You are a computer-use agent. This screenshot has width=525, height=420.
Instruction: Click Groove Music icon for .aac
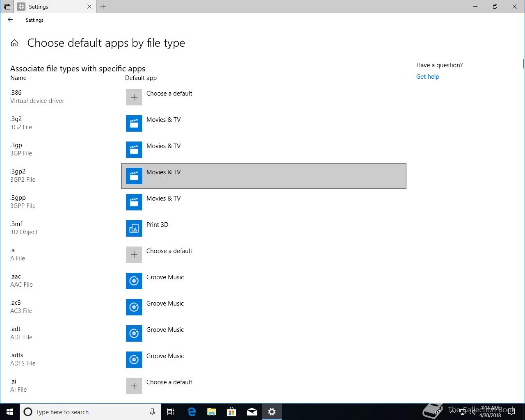click(134, 281)
